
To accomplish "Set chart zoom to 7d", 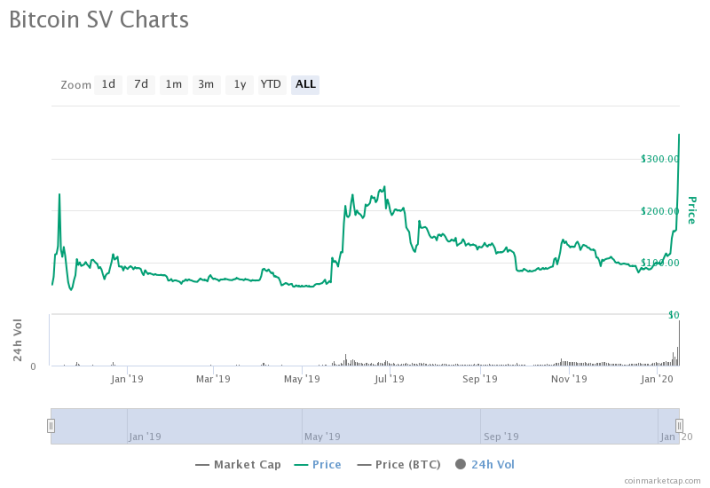I will pyautogui.click(x=141, y=85).
